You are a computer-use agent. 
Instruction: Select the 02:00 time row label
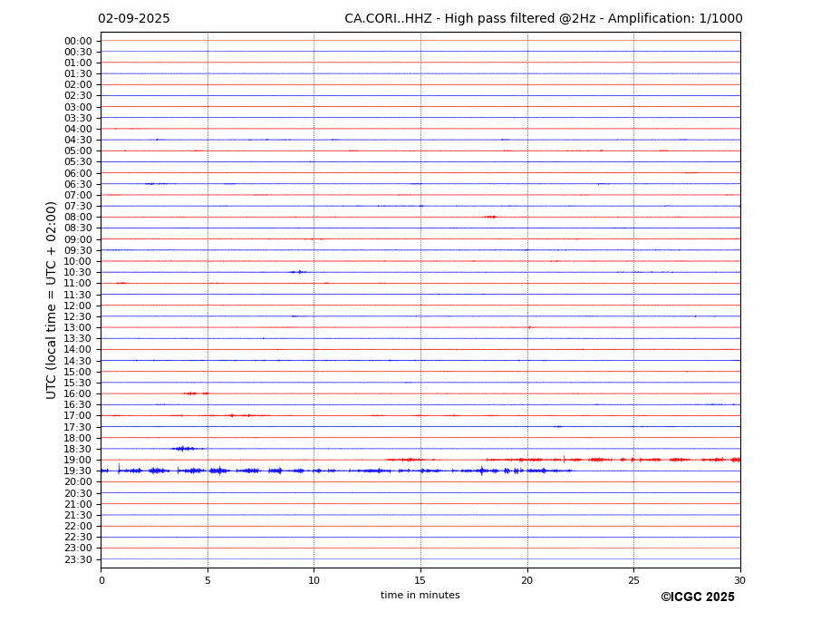(78, 84)
